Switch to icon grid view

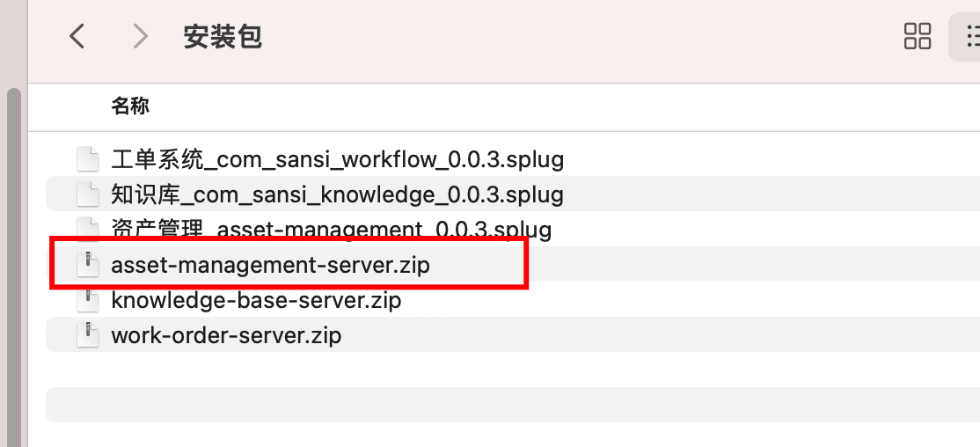coord(918,36)
